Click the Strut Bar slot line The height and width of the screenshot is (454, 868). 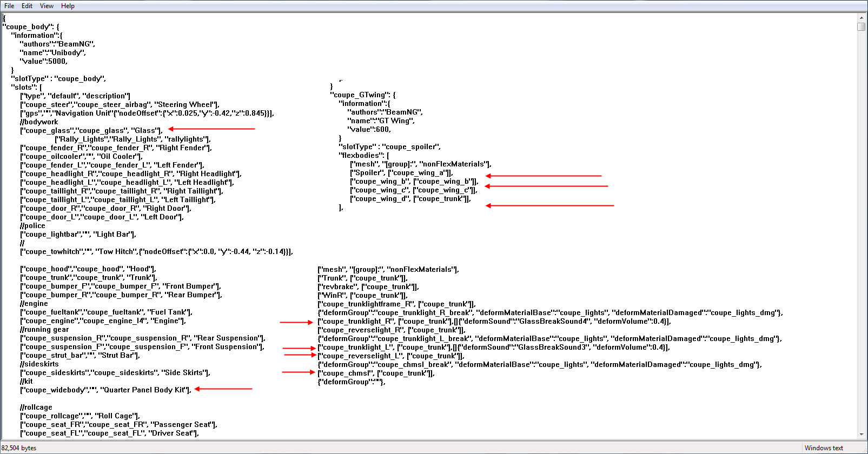click(x=79, y=355)
